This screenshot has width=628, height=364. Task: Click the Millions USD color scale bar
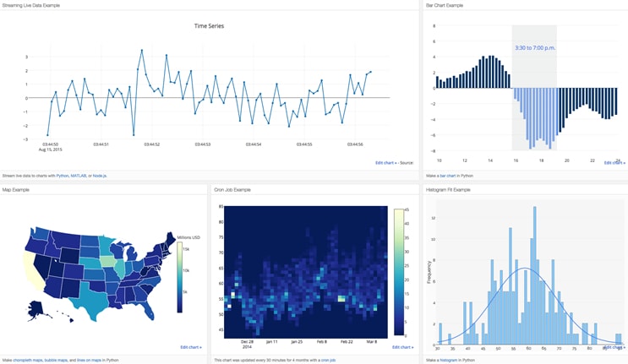(x=180, y=277)
